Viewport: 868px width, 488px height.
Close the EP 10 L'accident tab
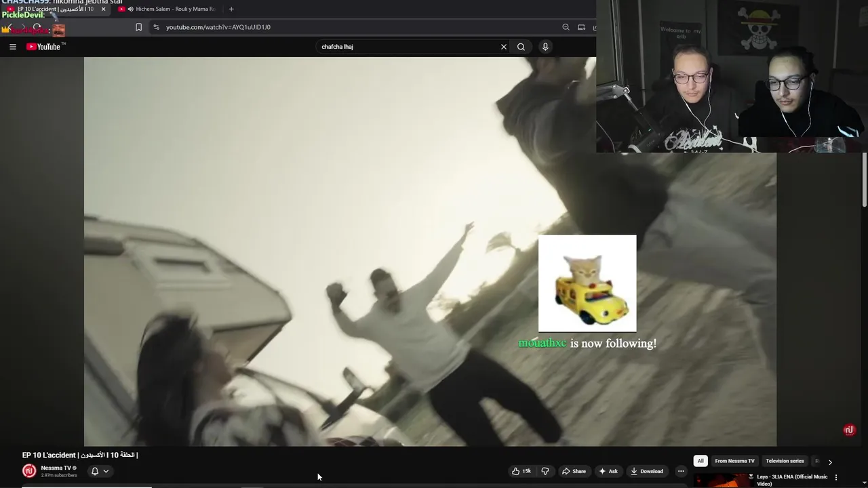[x=104, y=9]
